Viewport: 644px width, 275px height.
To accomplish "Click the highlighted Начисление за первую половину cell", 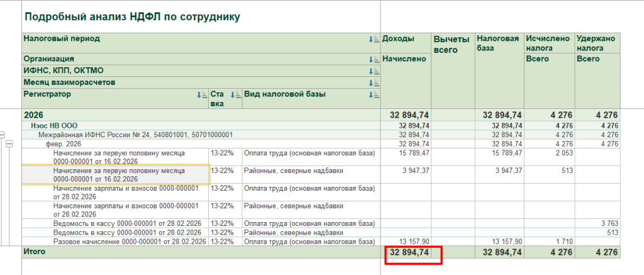I will (x=115, y=175).
